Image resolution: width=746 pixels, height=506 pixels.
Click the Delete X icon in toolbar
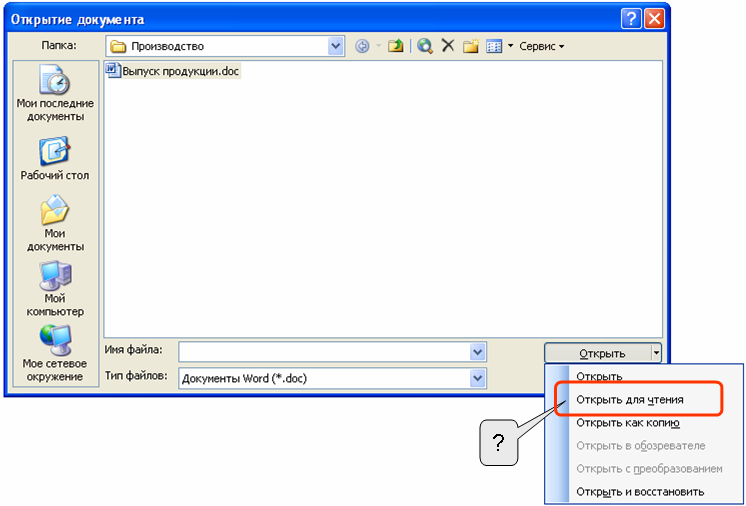pyautogui.click(x=448, y=46)
